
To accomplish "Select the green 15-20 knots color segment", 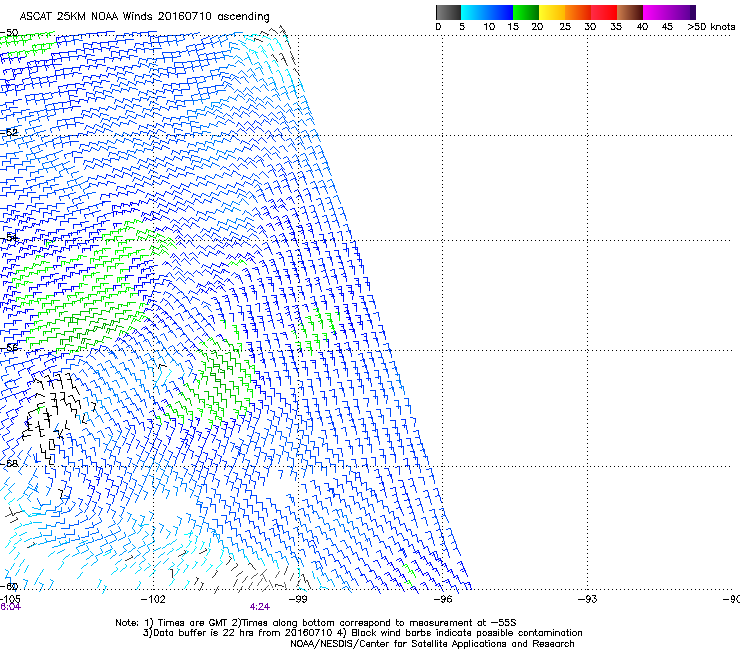I will click(x=526, y=12).
